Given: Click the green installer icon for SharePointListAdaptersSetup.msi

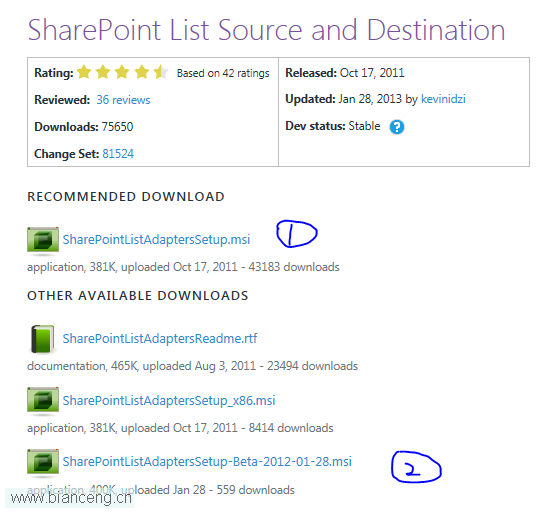Looking at the screenshot, I should click(x=43, y=239).
